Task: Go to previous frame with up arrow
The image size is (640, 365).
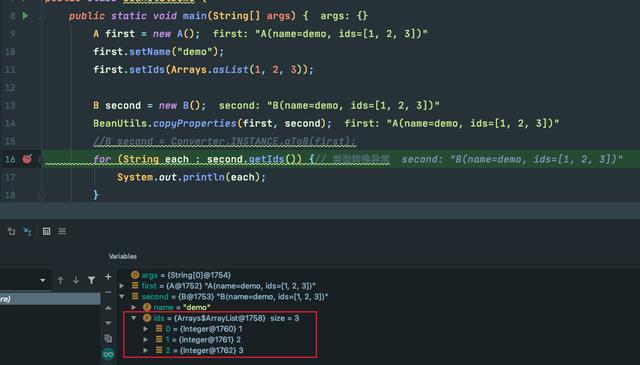Action: coord(60,280)
